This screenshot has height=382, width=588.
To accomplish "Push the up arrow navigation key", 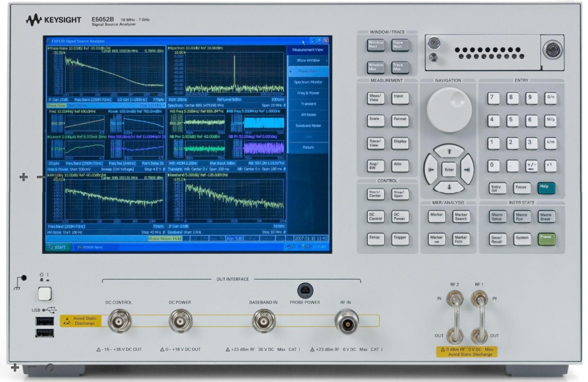I will pos(449,151).
